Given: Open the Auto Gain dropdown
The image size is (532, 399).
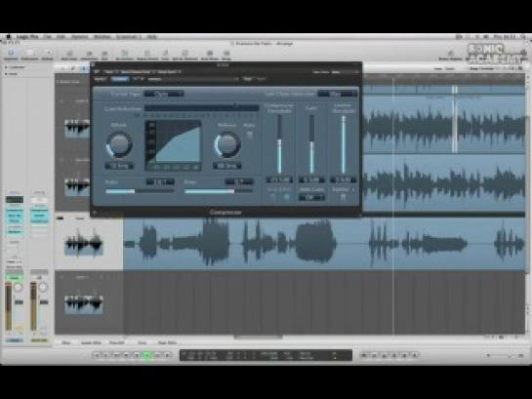Looking at the screenshot, I should pos(311,198).
